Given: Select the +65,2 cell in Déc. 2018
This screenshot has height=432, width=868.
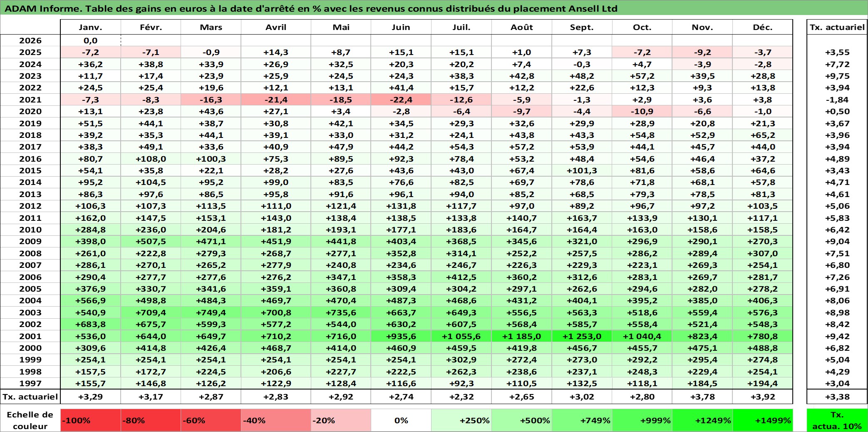Looking at the screenshot, I should [763, 135].
